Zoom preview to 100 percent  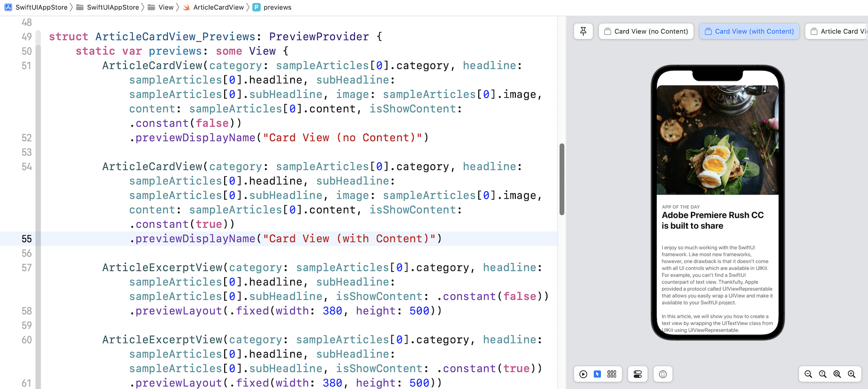tap(823, 374)
